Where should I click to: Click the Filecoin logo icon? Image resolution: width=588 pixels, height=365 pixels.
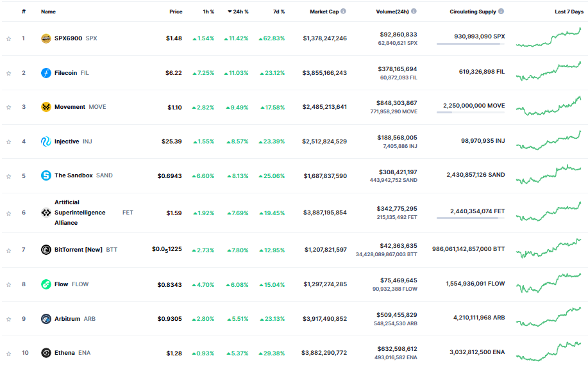click(x=46, y=72)
